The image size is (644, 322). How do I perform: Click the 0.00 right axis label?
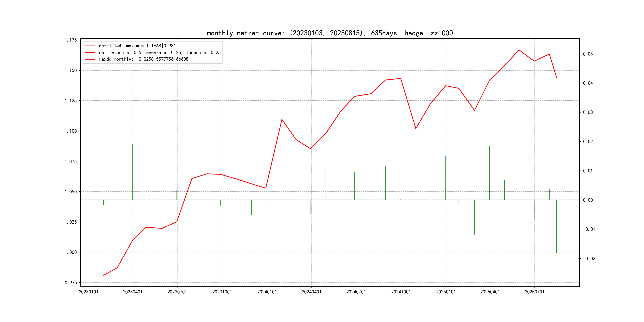pos(588,200)
